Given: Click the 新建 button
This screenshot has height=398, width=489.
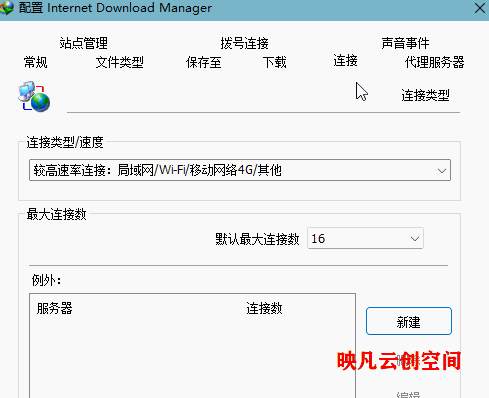Looking at the screenshot, I should click(x=409, y=321).
